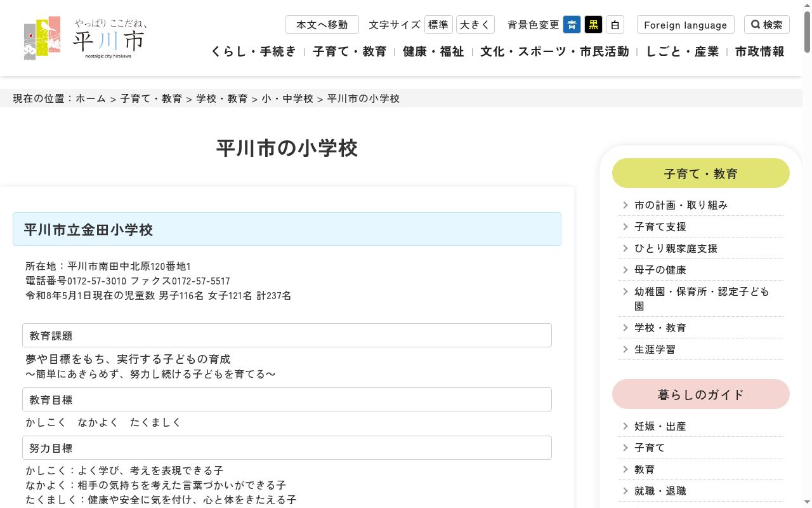Open sidebar link 教育
This screenshot has width=812, height=508.
tap(645, 469)
